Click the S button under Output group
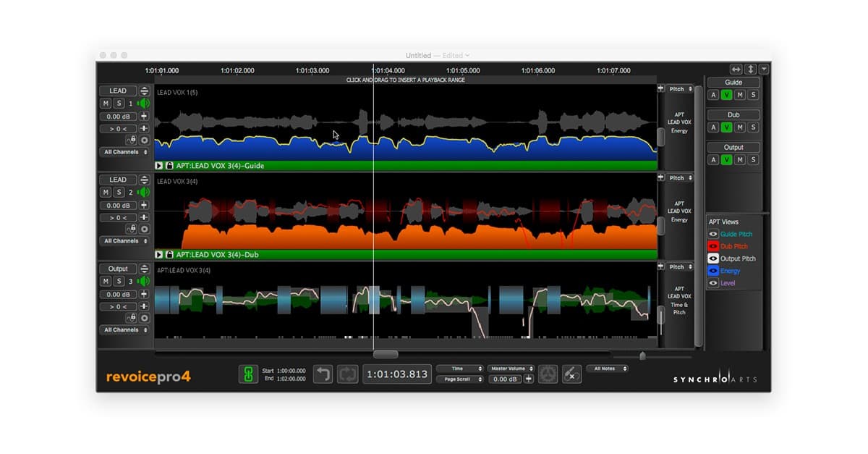The image size is (868, 454). (x=753, y=159)
